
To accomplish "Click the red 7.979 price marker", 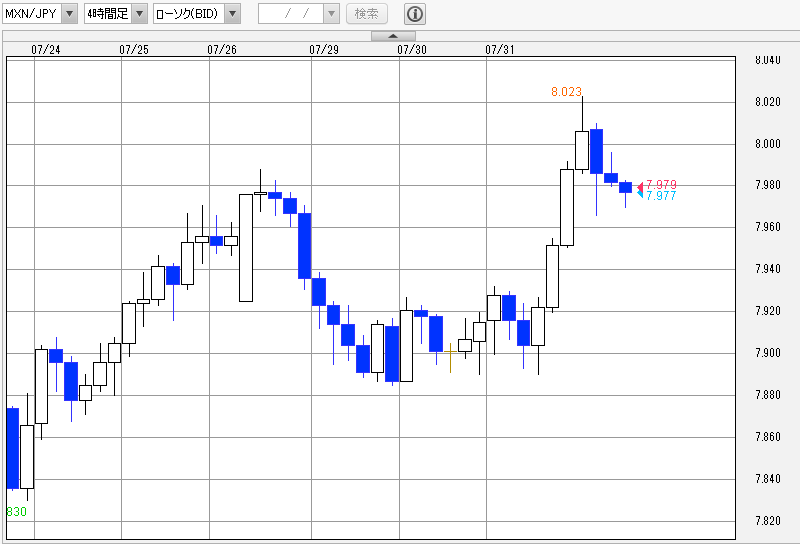I will pyautogui.click(x=661, y=185).
